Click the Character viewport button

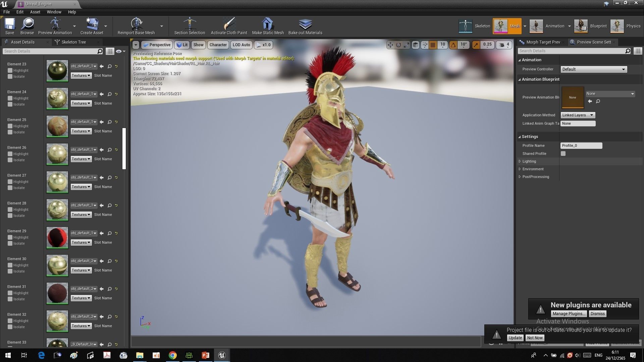click(218, 45)
